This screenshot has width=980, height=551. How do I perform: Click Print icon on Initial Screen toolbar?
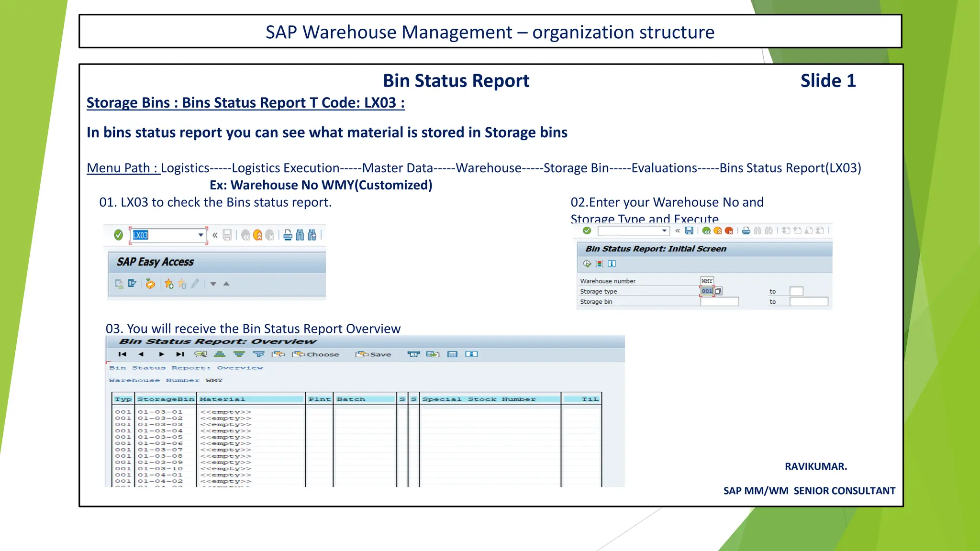pyautogui.click(x=746, y=231)
